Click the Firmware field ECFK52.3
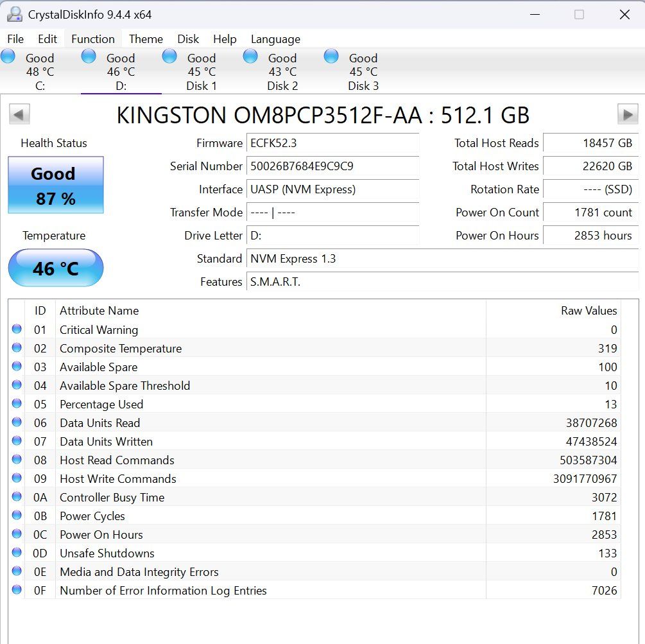Viewport: 645px width, 644px height. point(333,143)
